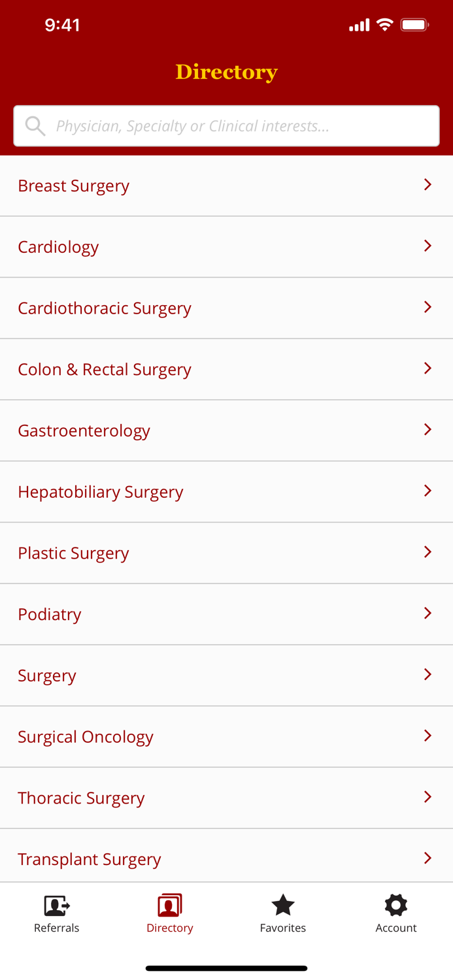
Task: Click the magnifying glass search icon
Action: [x=35, y=125]
